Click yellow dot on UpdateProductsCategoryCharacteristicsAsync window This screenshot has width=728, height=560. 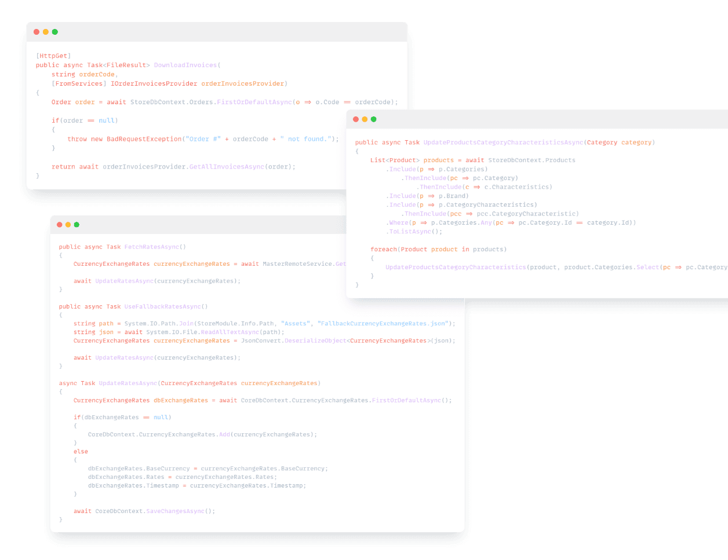point(365,119)
